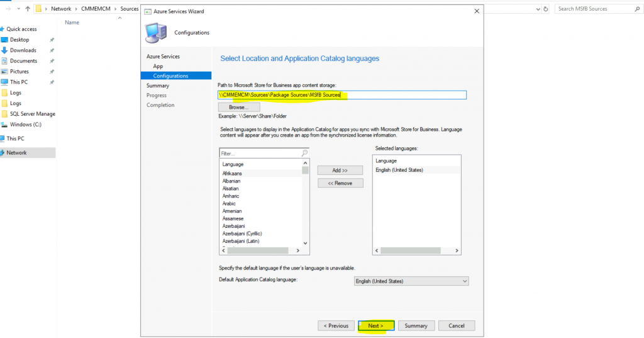Click Add >> to add the selected language
644x338 pixels.
tap(340, 170)
